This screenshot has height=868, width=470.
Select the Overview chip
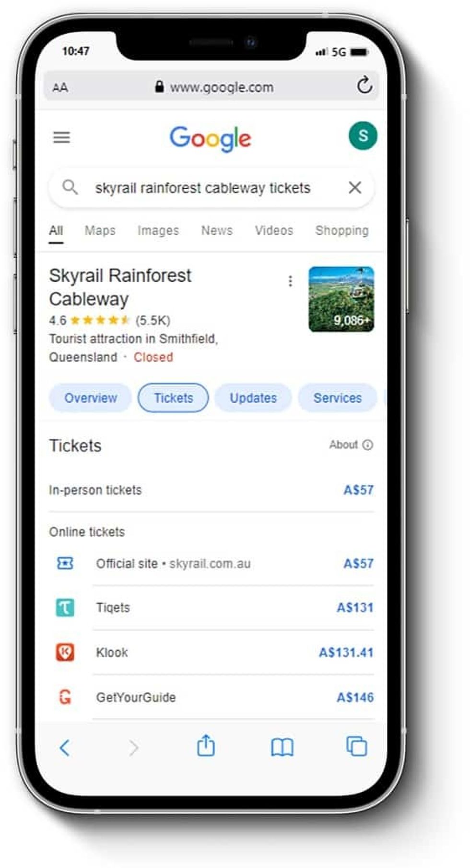pos(90,398)
